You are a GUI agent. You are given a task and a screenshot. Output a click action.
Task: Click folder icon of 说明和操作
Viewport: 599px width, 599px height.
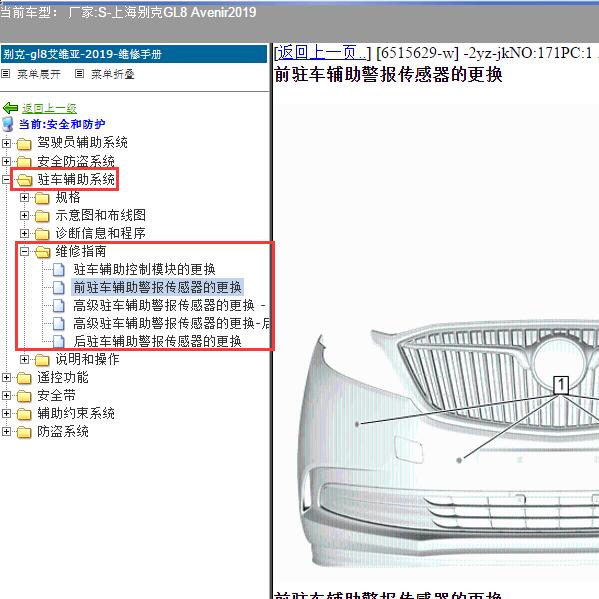[x=42, y=360]
